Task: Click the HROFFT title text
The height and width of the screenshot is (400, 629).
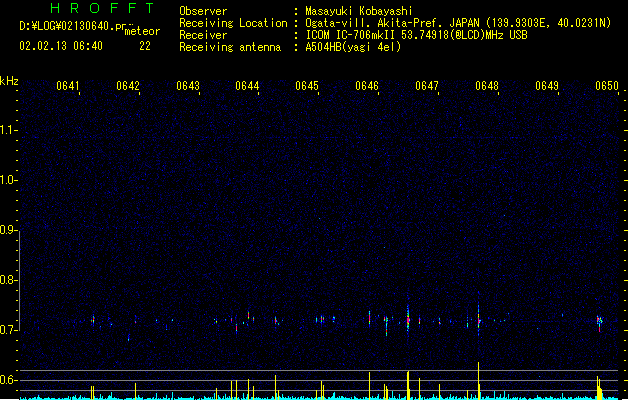Action: tap(103, 8)
